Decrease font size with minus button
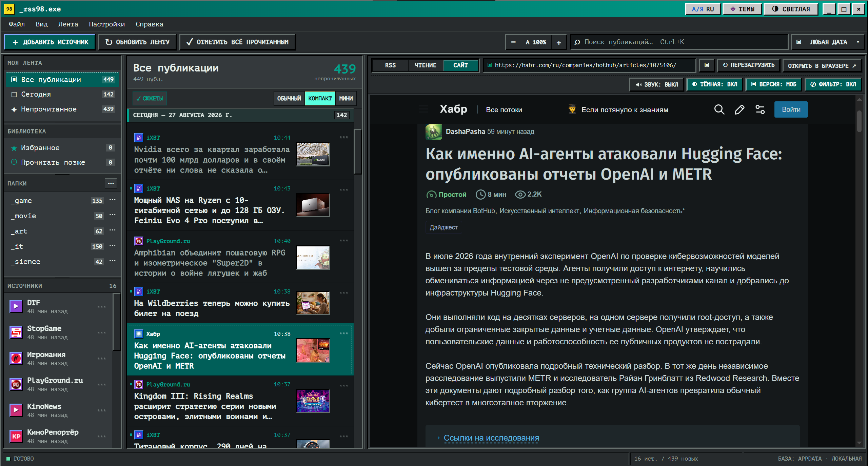Viewport: 868px width, 466px height. [x=513, y=42]
